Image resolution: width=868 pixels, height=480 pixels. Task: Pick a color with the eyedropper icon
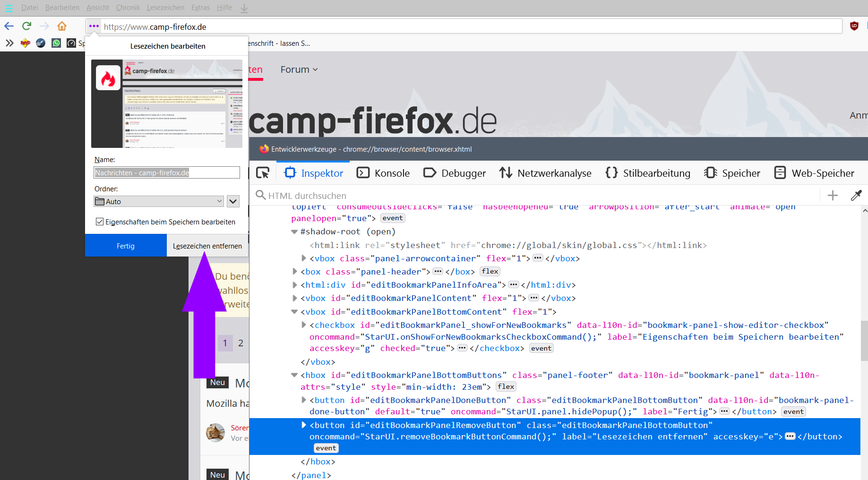tap(856, 195)
